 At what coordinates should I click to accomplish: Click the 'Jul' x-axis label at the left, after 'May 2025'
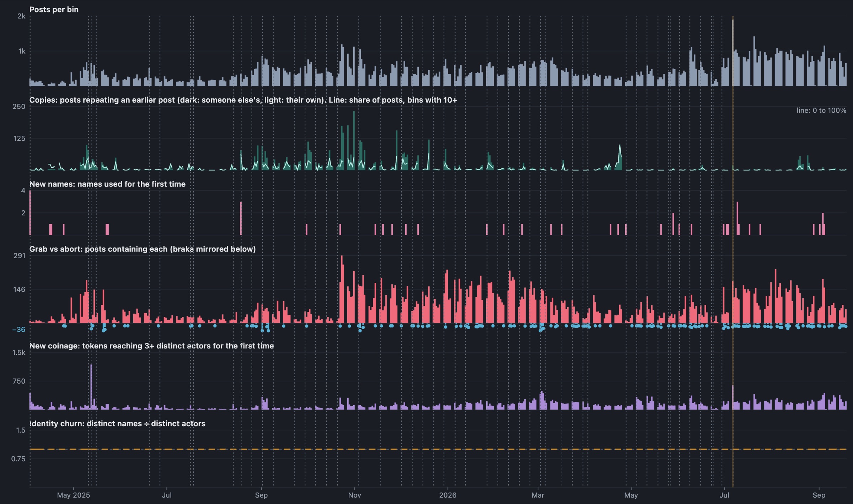(x=167, y=495)
